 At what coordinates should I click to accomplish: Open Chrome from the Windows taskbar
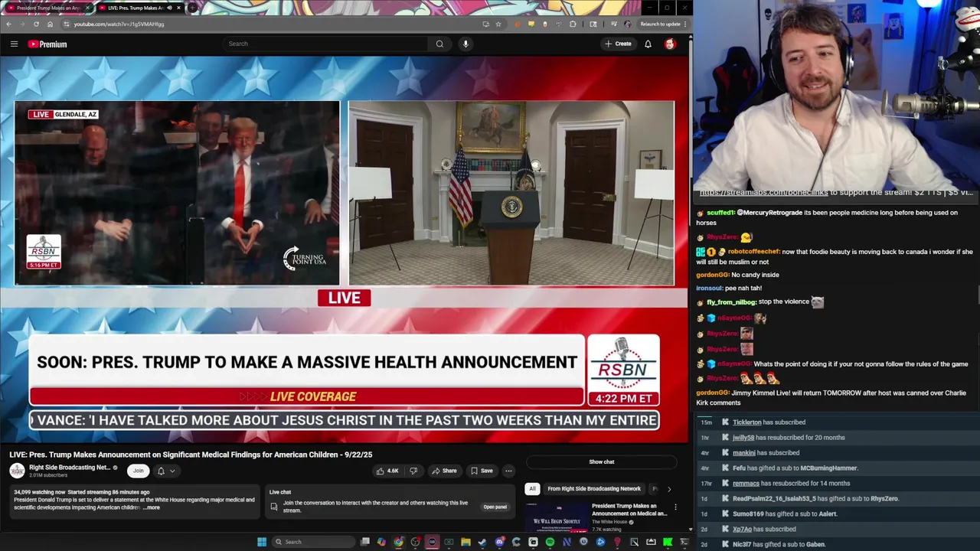pos(398,542)
